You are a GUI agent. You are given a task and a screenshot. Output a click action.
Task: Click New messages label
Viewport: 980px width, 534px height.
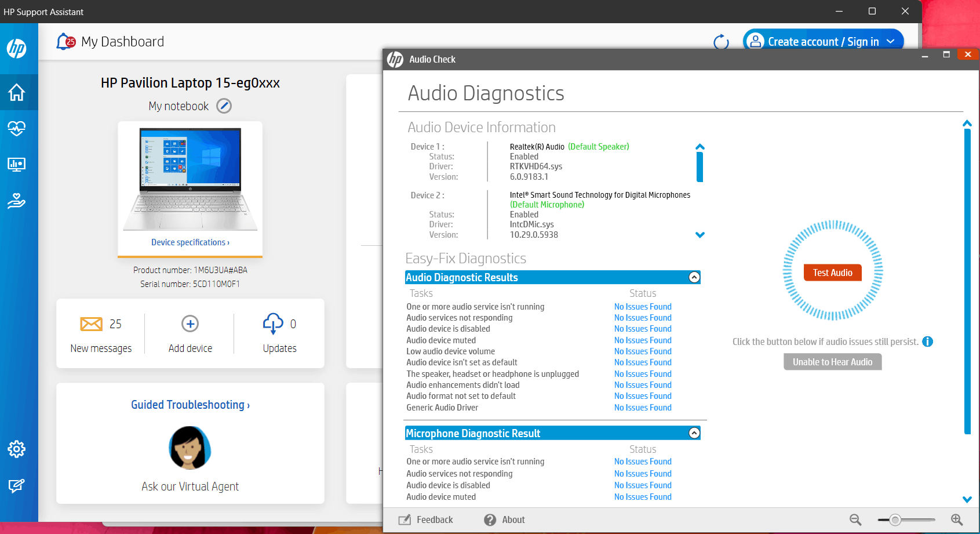click(101, 348)
